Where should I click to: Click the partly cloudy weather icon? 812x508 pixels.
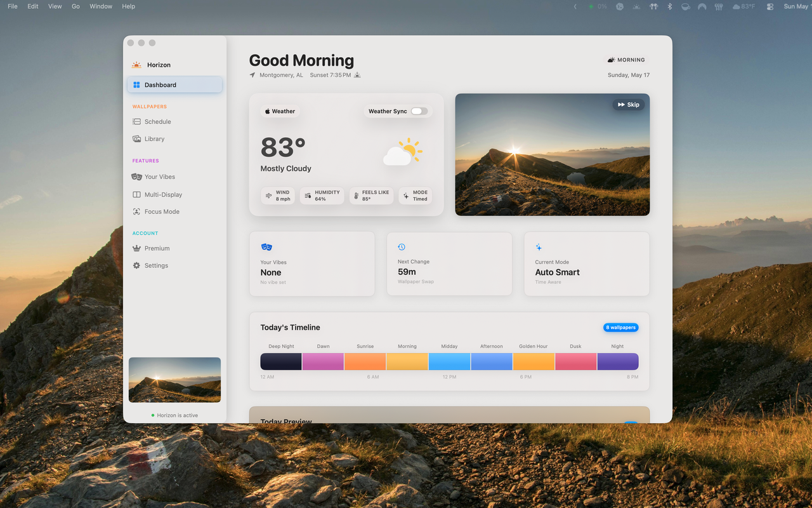(403, 152)
